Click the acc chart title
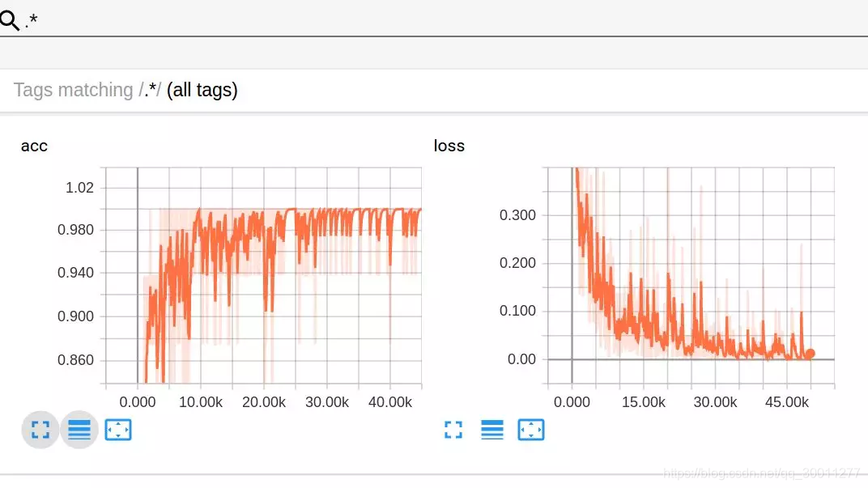 (x=34, y=146)
